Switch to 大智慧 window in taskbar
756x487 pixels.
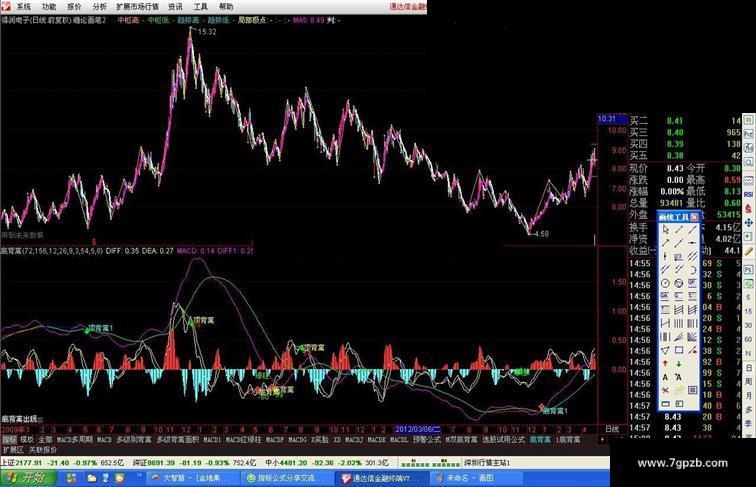[192, 478]
